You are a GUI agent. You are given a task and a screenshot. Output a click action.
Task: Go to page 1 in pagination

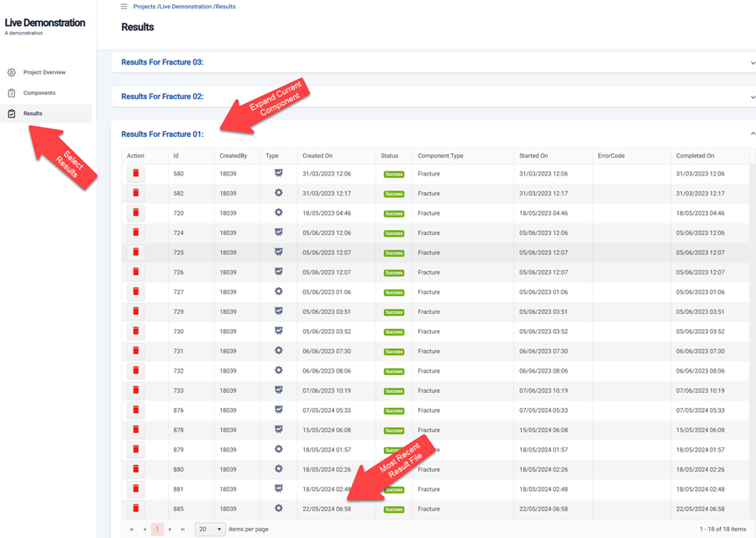pyautogui.click(x=157, y=530)
